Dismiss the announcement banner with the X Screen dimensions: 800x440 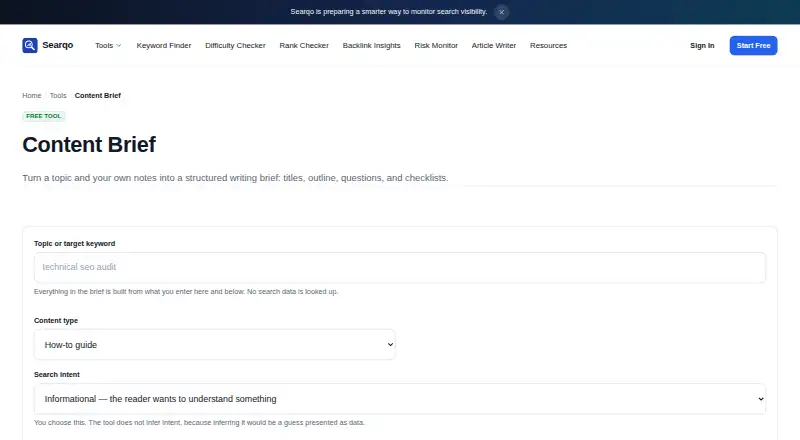tap(502, 12)
